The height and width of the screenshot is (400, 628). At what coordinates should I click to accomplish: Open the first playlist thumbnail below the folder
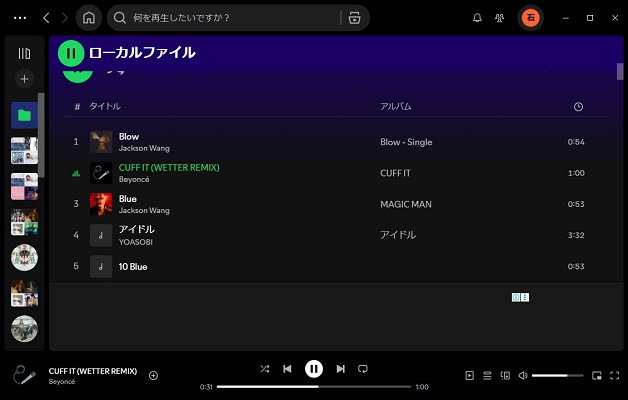24,151
